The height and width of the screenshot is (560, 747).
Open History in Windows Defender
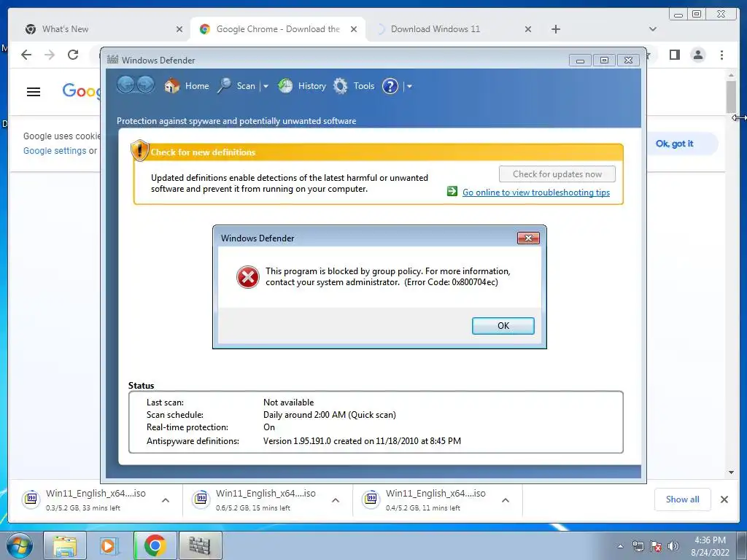[302, 86]
